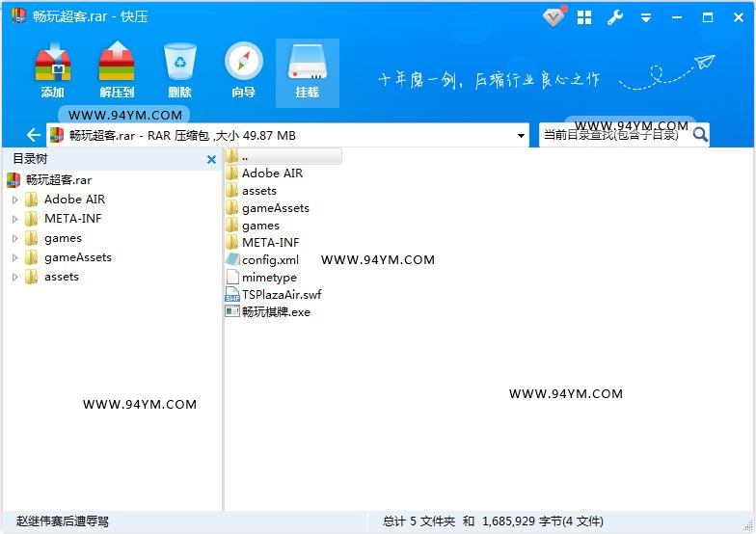
Task: Click the blank mimetype file icon
Action: pyautogui.click(x=232, y=278)
